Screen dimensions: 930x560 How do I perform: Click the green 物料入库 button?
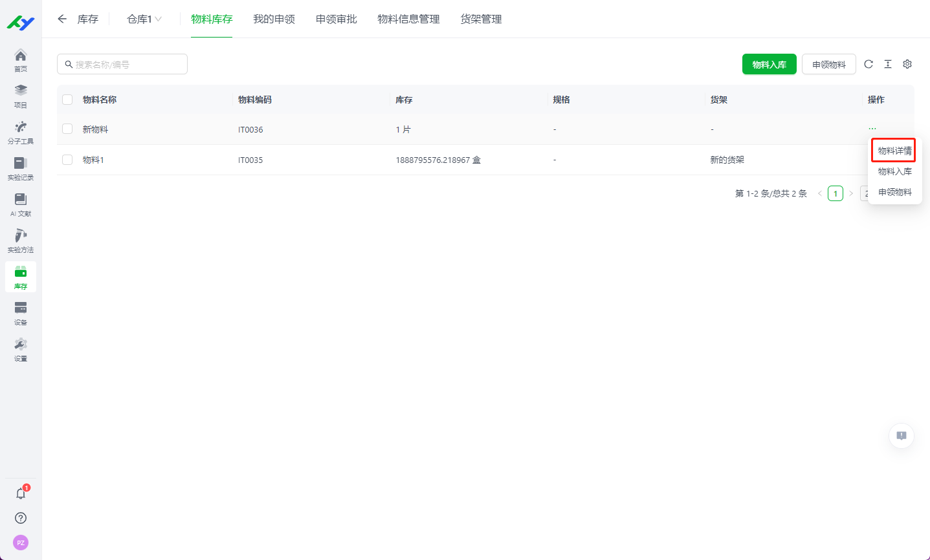coord(769,65)
